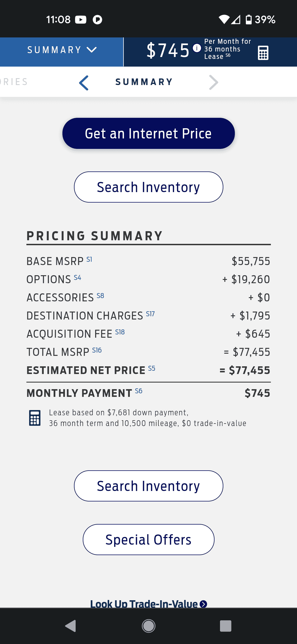Go to previous step with left chevron
This screenshot has height=644, width=297.
84,83
